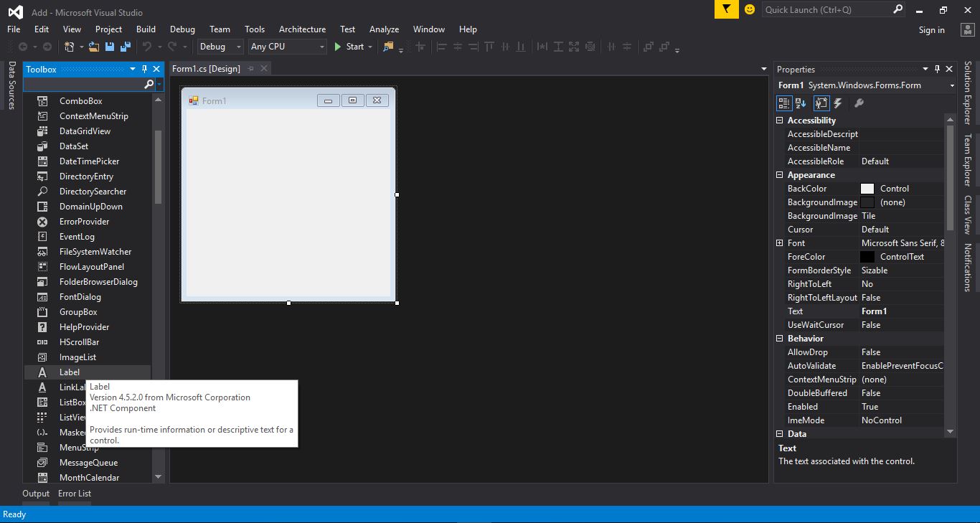Click the account picture icon near Sign in
The height and width of the screenshot is (523, 980).
(968, 29)
